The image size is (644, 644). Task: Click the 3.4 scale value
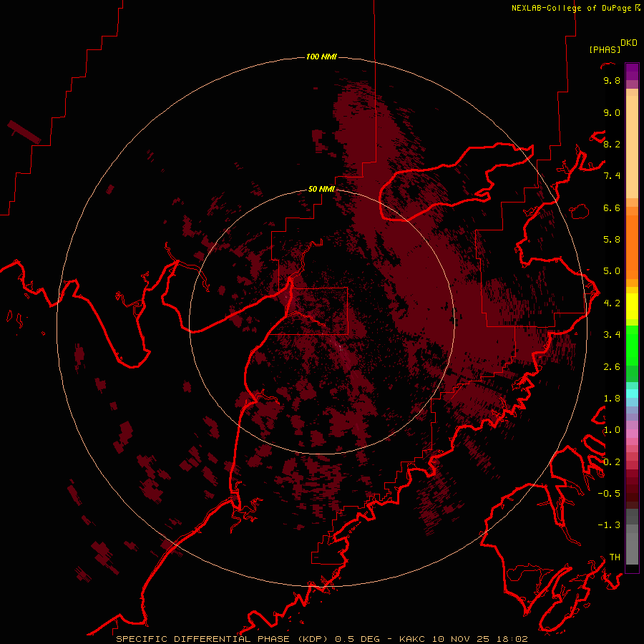tap(612, 335)
